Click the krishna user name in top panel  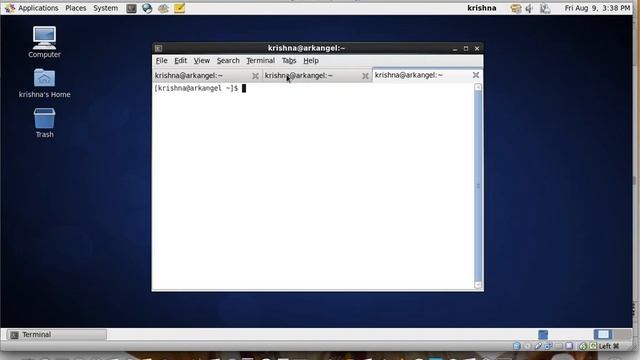482,8
